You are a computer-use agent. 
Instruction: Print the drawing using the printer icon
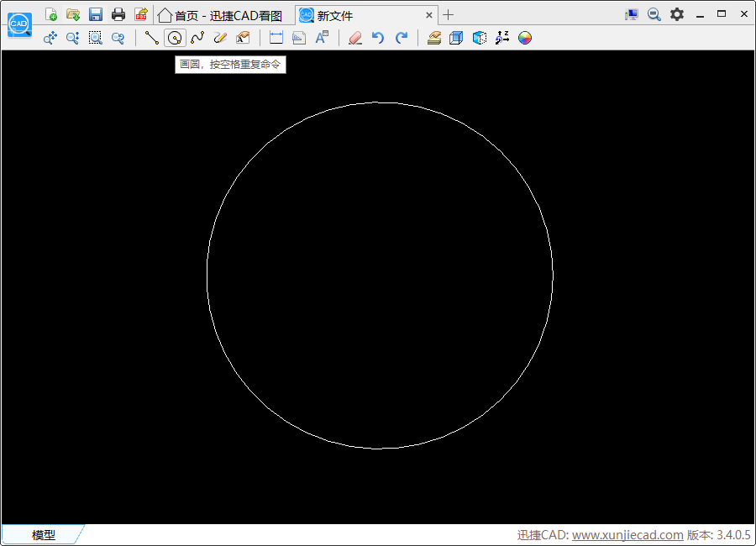[x=118, y=14]
